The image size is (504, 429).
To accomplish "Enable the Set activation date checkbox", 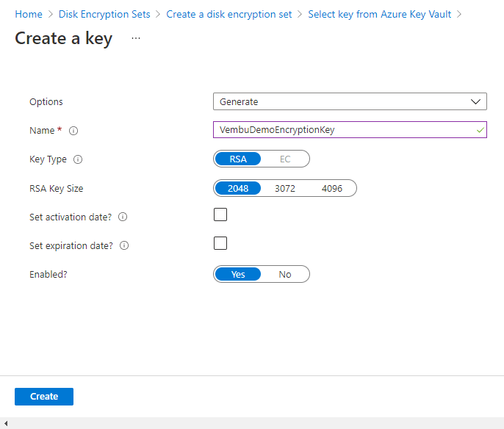I will tap(220, 215).
